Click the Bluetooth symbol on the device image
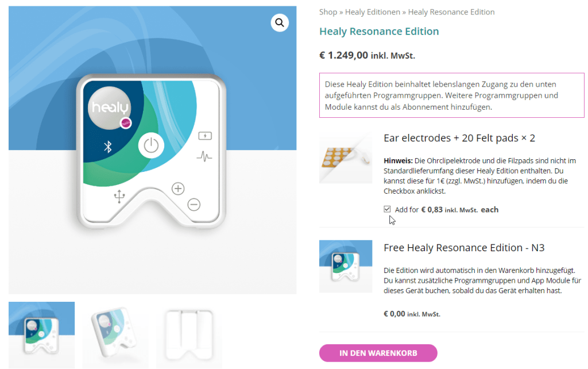Viewport: 588px width, 369px height. [x=108, y=147]
